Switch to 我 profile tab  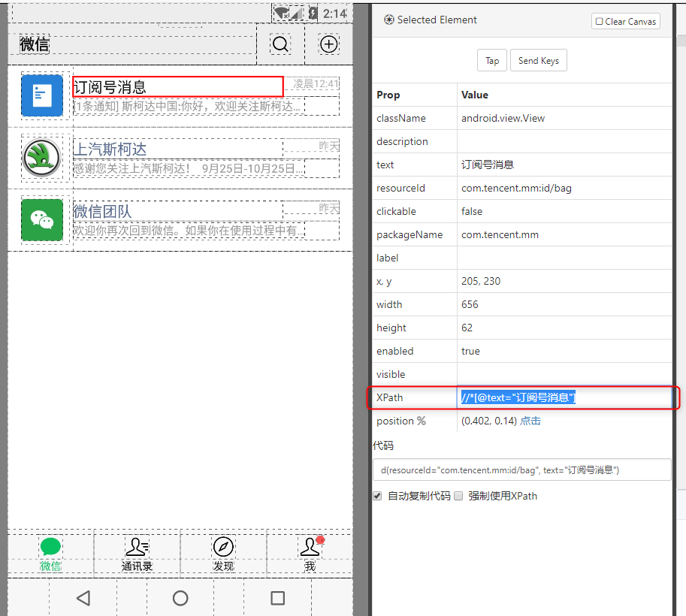(310, 554)
